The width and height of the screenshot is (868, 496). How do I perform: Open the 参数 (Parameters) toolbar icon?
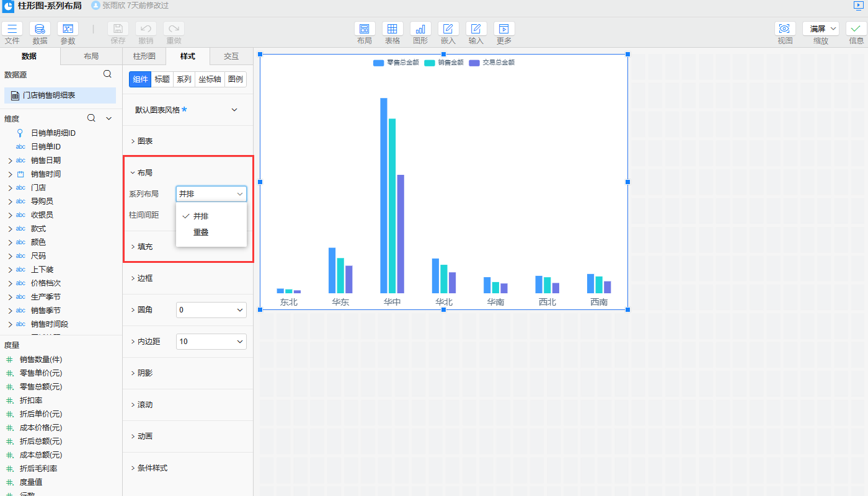[68, 29]
